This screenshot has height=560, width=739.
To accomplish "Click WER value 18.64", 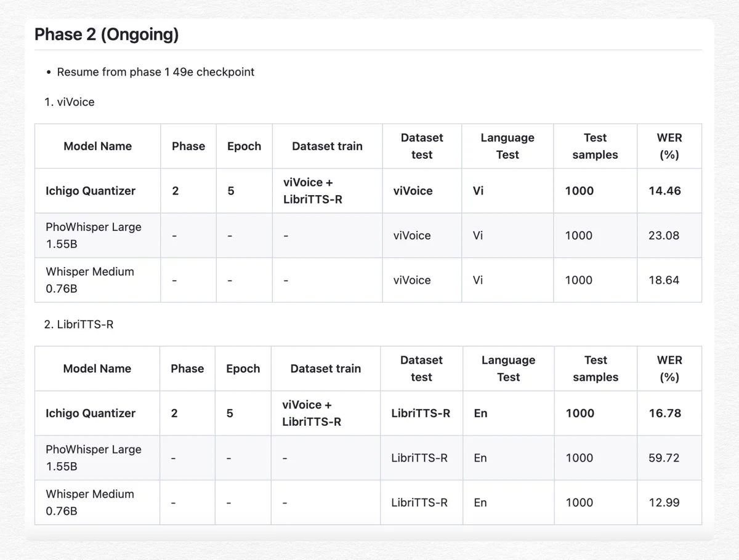I will tap(664, 280).
